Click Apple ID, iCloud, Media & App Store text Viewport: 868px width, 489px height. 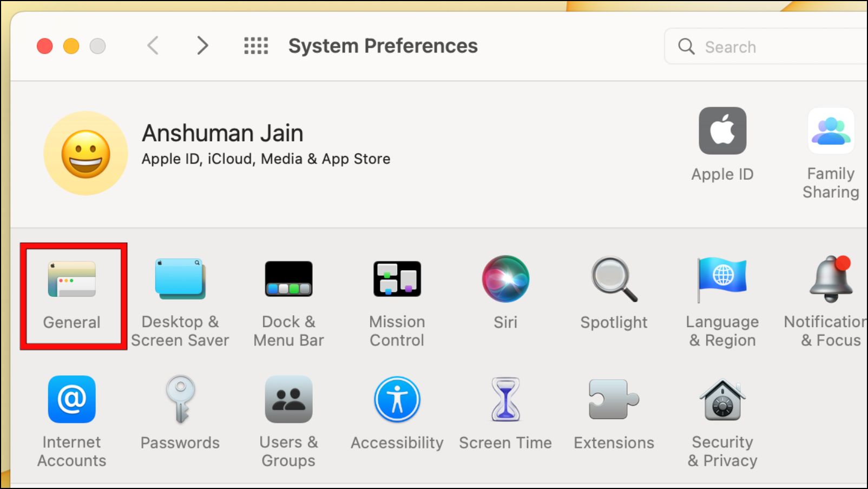266,159
